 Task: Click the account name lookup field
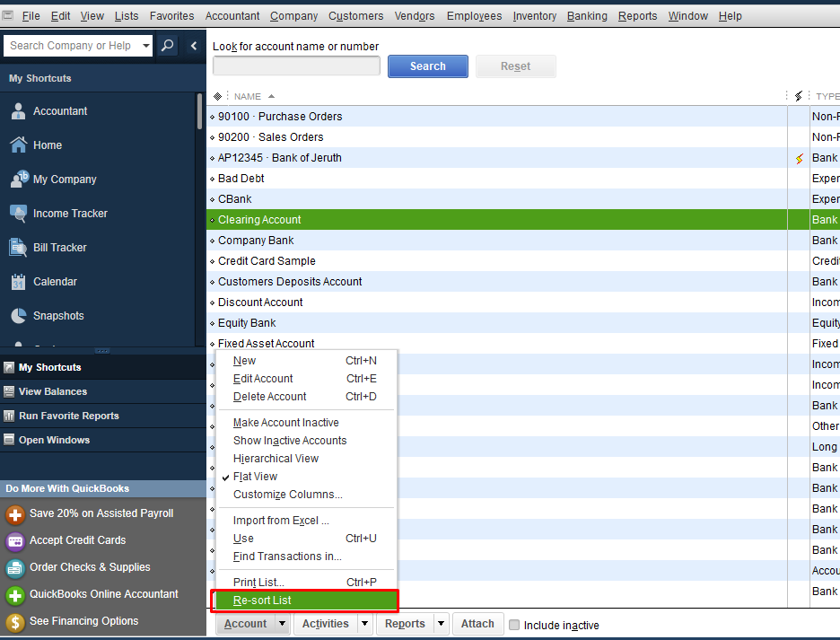pyautogui.click(x=296, y=66)
